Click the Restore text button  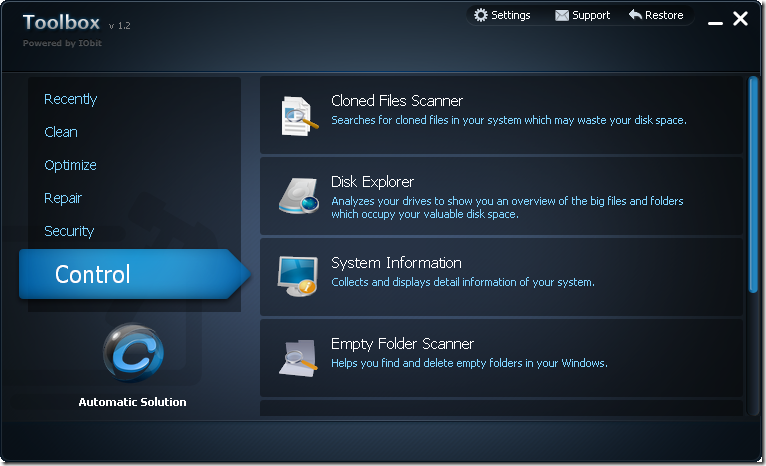[664, 15]
